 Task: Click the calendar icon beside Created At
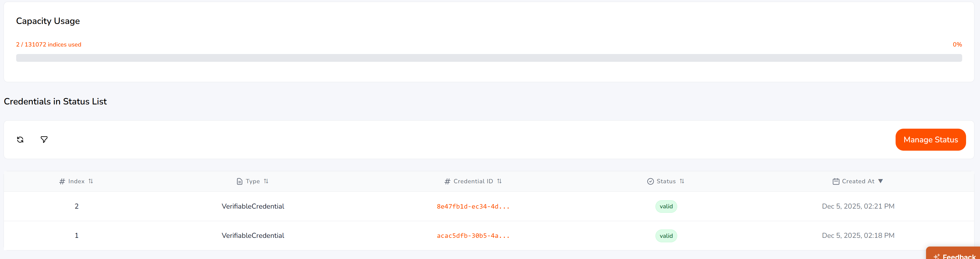pyautogui.click(x=836, y=181)
